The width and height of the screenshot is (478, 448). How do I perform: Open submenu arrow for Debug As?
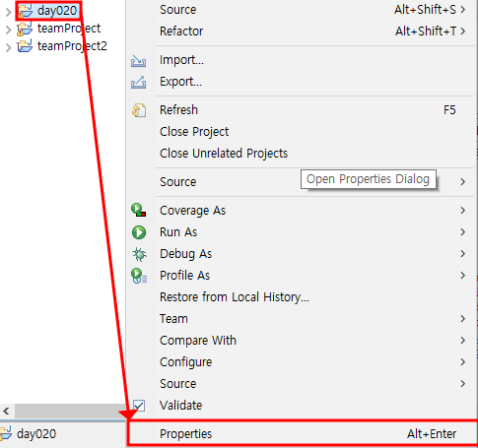[462, 254]
